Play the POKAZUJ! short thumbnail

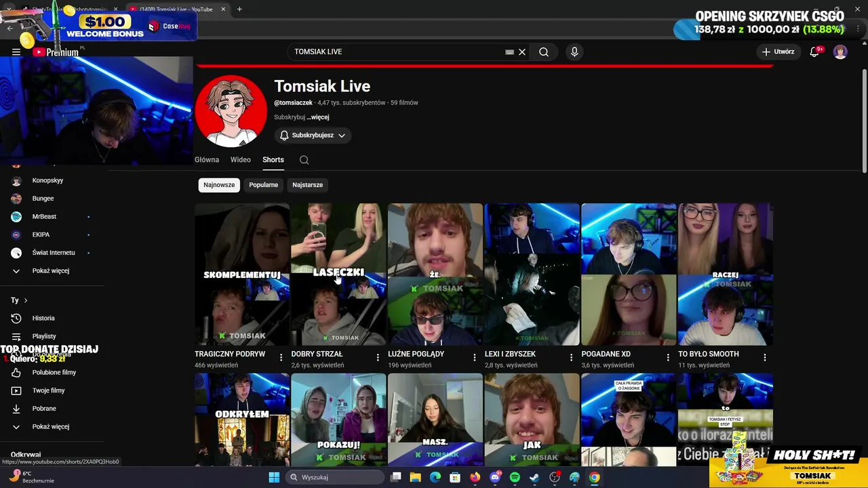[338, 420]
